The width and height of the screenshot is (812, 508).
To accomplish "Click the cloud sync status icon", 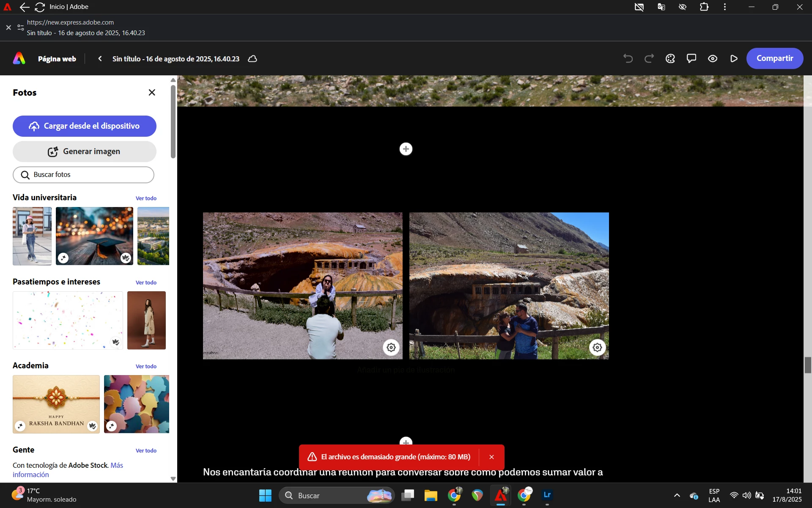I will point(252,59).
